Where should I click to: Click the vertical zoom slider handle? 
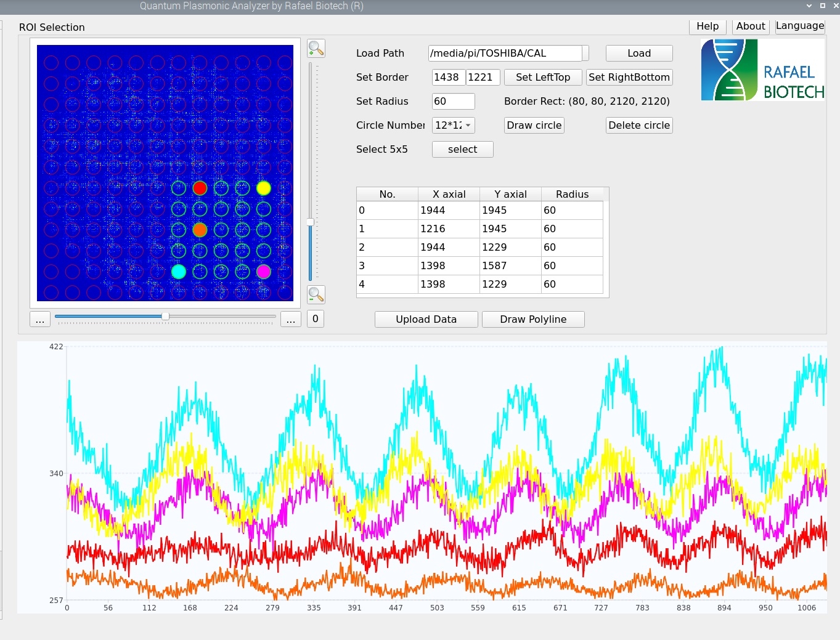click(311, 222)
